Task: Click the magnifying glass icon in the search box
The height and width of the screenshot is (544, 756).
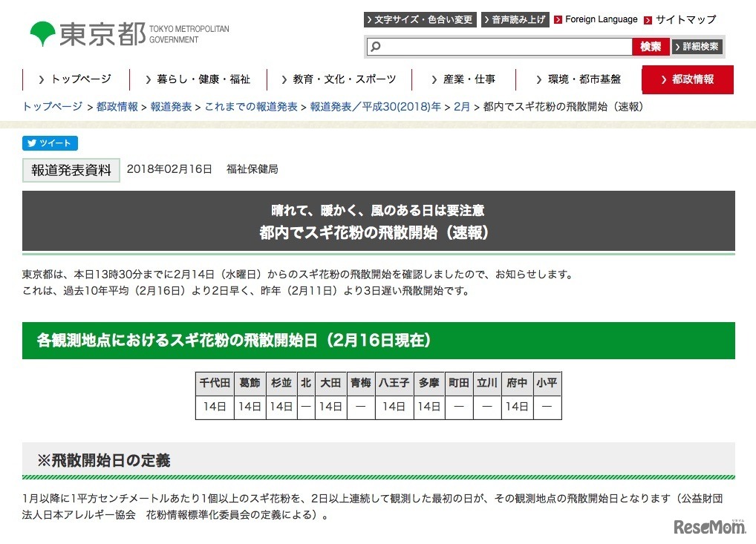Action: click(x=376, y=46)
